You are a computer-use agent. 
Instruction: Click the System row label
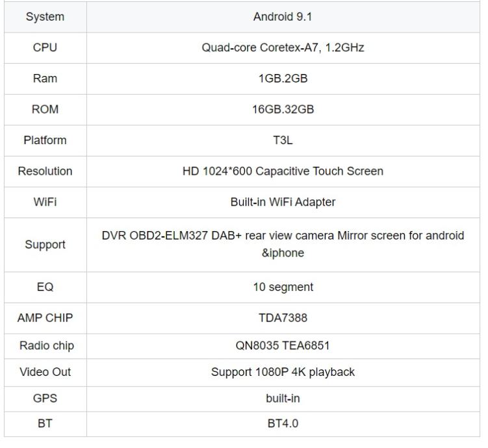pos(45,17)
